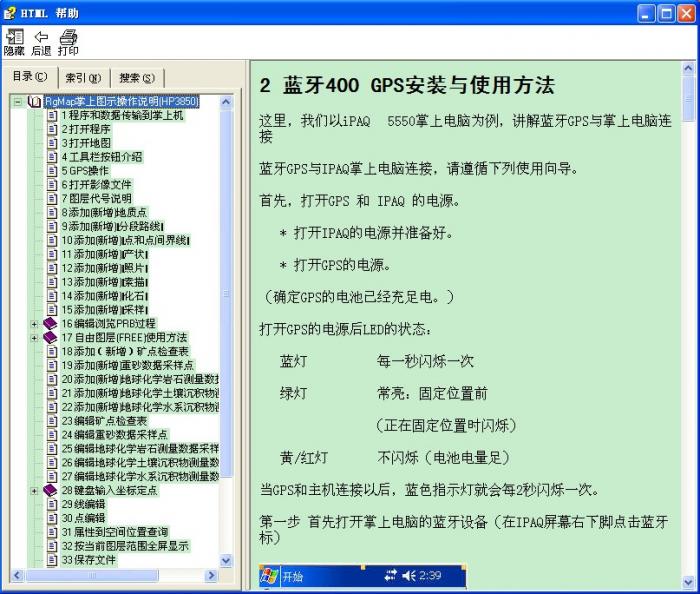Open topic 4 工具栏按钮介绍
The width and height of the screenshot is (700, 594).
pos(101,157)
